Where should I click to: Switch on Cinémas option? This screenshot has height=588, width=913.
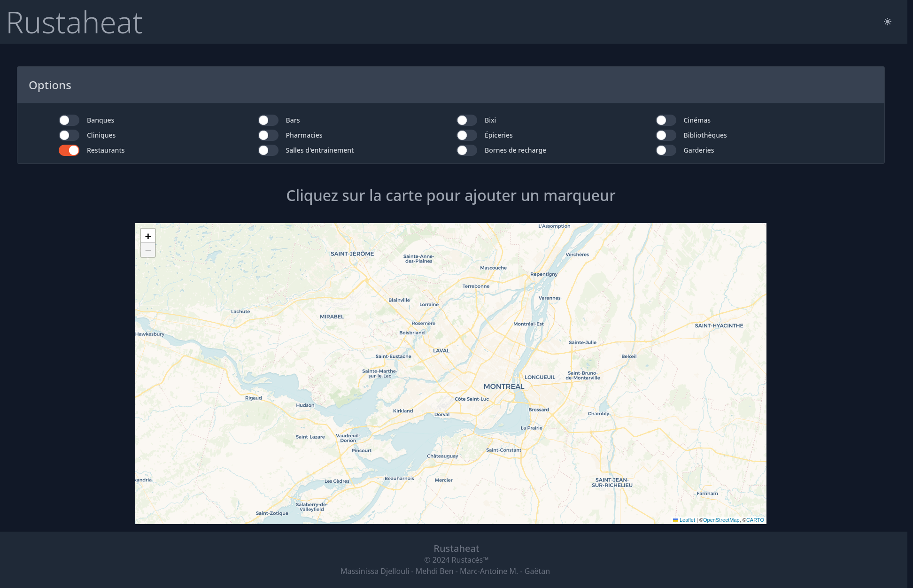tap(666, 120)
